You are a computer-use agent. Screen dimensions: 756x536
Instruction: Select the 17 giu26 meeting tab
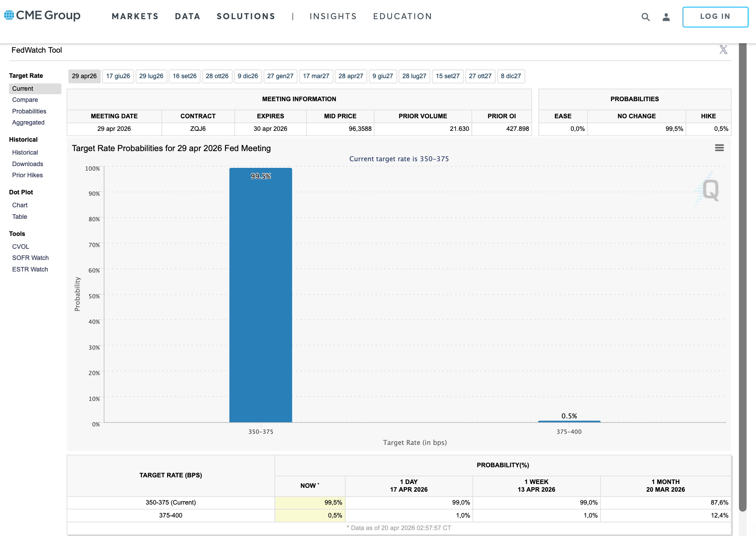tap(118, 76)
